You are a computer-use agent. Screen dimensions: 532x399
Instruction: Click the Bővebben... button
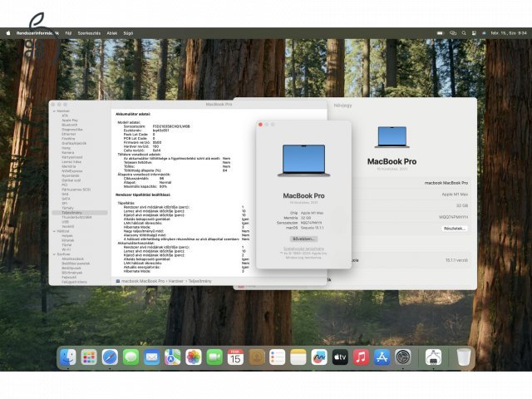pyautogui.click(x=303, y=239)
